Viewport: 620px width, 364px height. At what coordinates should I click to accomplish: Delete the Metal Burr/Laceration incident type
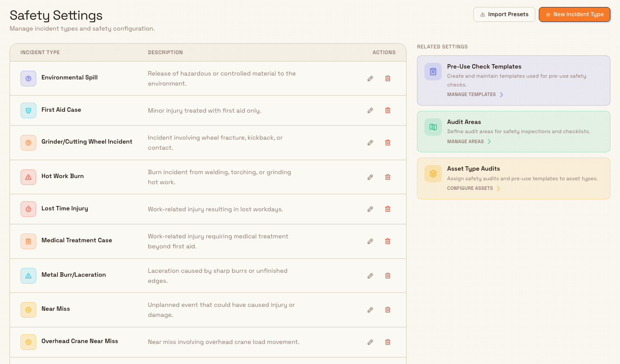pyautogui.click(x=388, y=276)
